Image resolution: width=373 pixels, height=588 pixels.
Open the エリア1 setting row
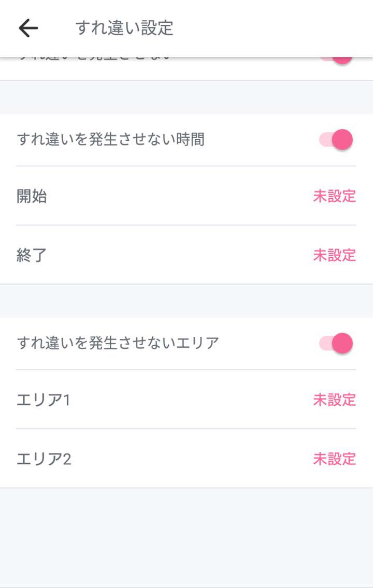155,400
